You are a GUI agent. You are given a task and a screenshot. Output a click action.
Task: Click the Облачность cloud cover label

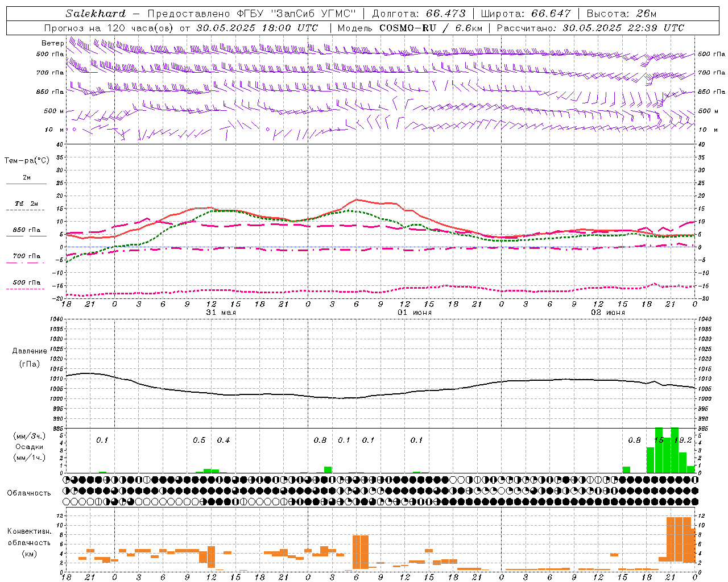pos(29,493)
